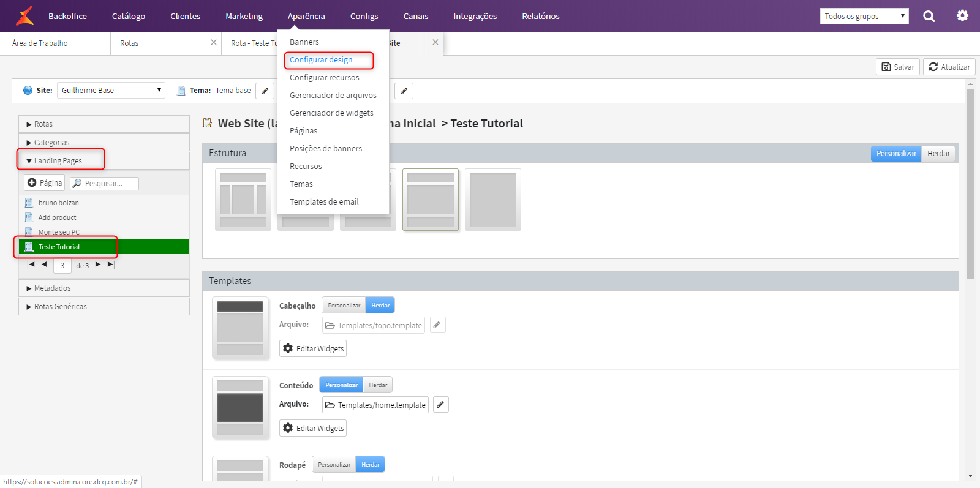Open the Marketing menu

pyautogui.click(x=244, y=16)
